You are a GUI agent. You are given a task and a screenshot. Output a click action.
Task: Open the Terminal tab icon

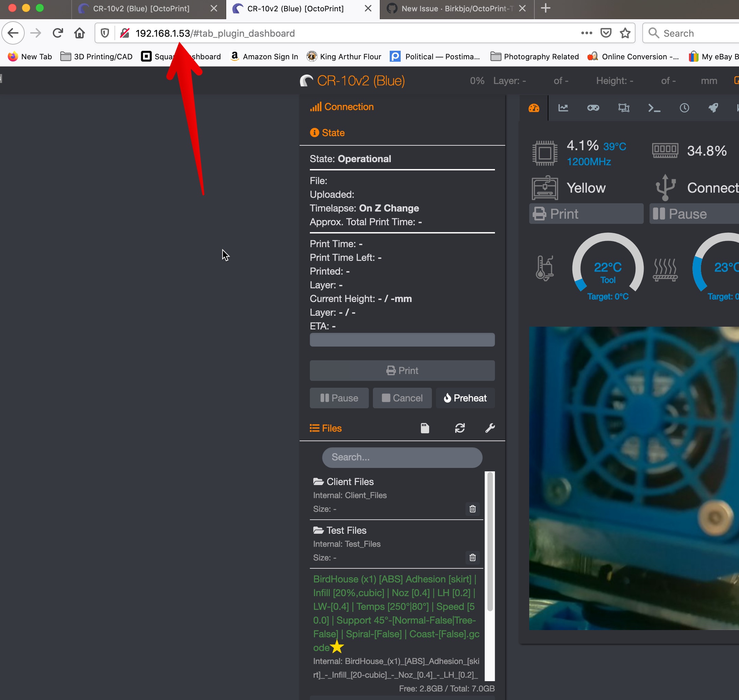pyautogui.click(x=654, y=108)
